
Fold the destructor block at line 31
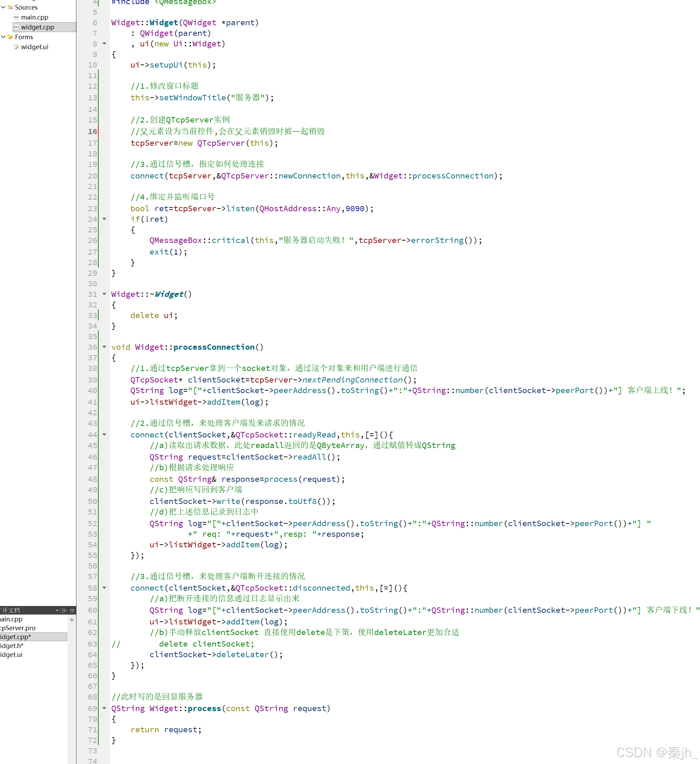104,294
